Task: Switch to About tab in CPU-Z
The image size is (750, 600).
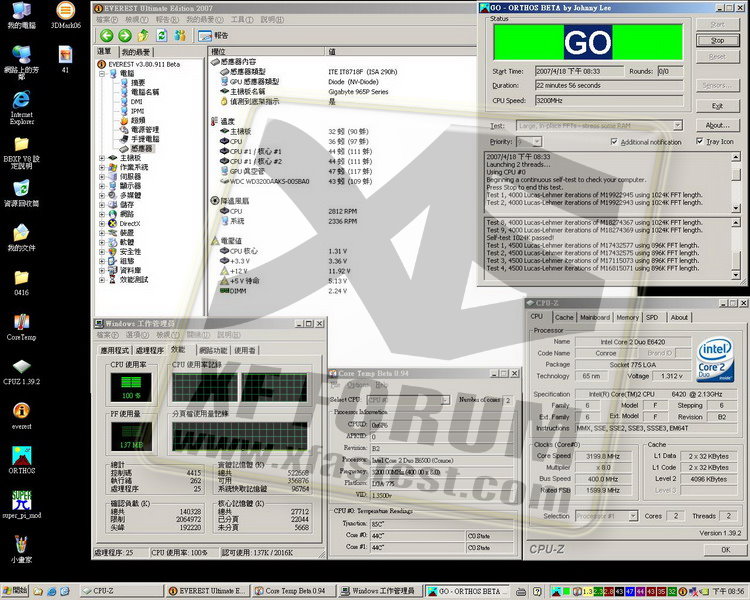Action: coord(679,317)
